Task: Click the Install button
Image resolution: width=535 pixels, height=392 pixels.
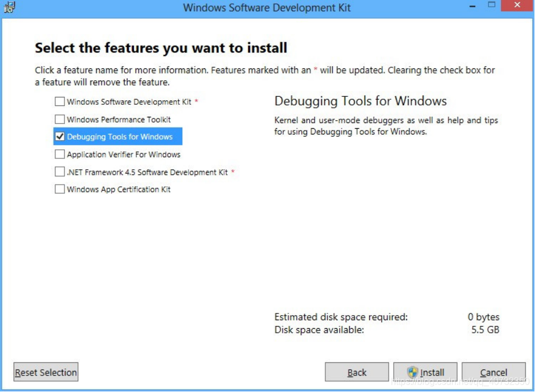Action: pos(430,371)
